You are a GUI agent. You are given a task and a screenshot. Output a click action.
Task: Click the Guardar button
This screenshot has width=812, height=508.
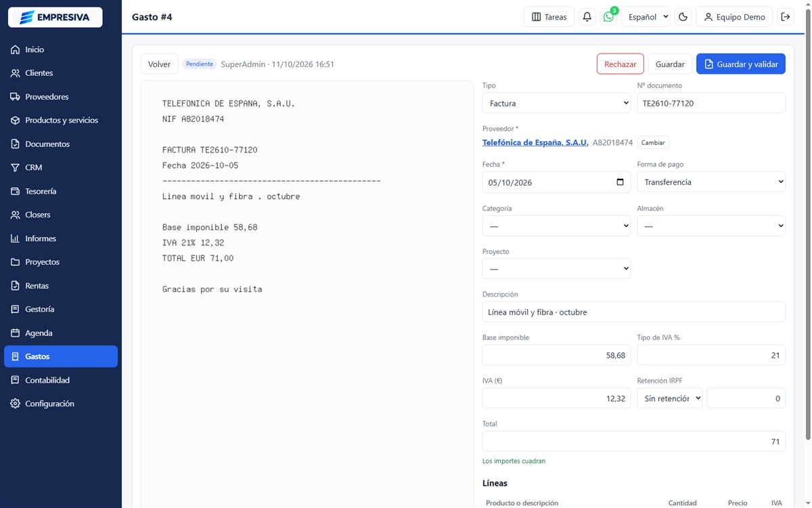(670, 64)
